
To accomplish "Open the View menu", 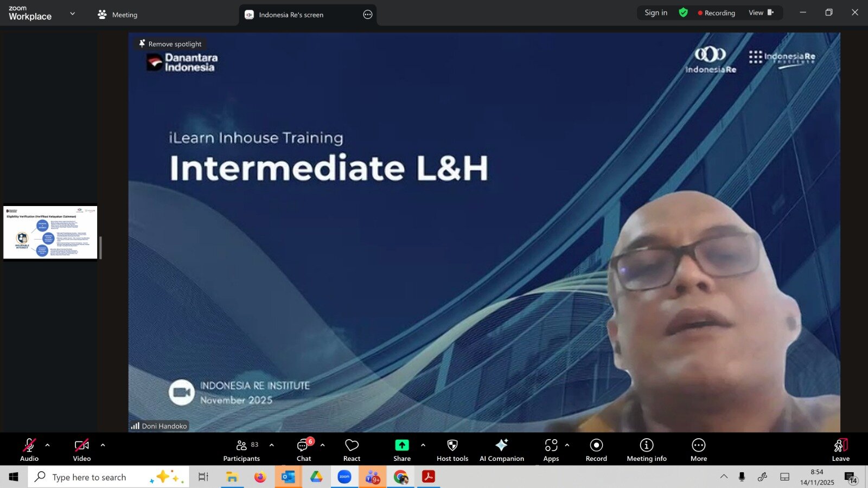I will (761, 12).
